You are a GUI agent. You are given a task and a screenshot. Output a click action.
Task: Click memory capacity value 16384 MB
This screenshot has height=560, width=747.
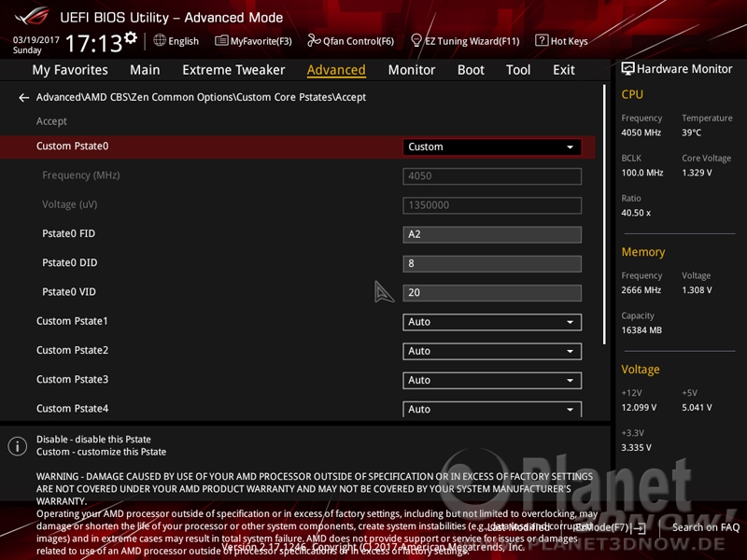click(641, 330)
